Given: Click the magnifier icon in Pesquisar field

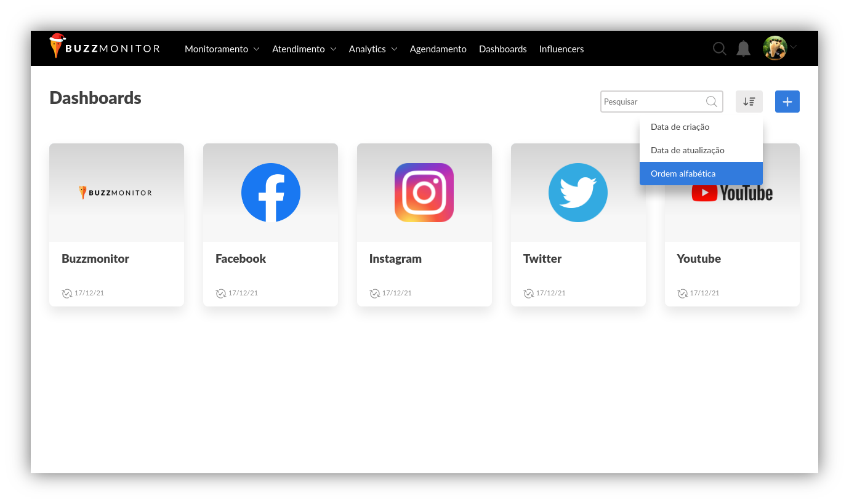Looking at the screenshot, I should tap(712, 102).
